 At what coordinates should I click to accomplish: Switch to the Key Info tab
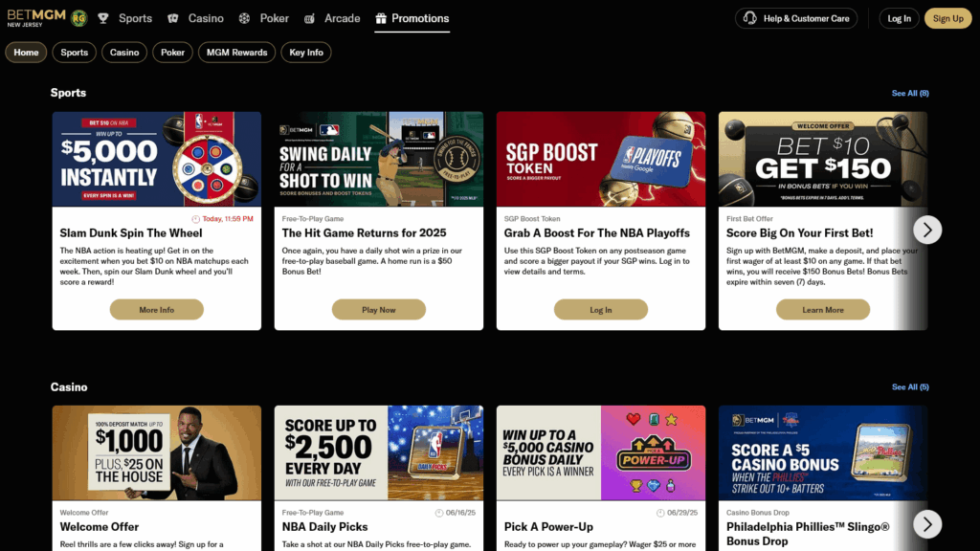coord(306,53)
